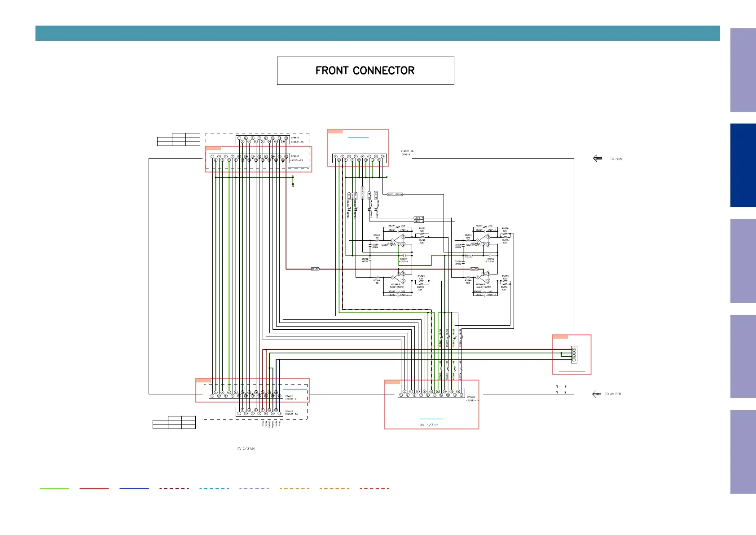Click the purple dashed legend line
Image resolution: width=756 pixels, height=535 pixels.
pos(254,488)
